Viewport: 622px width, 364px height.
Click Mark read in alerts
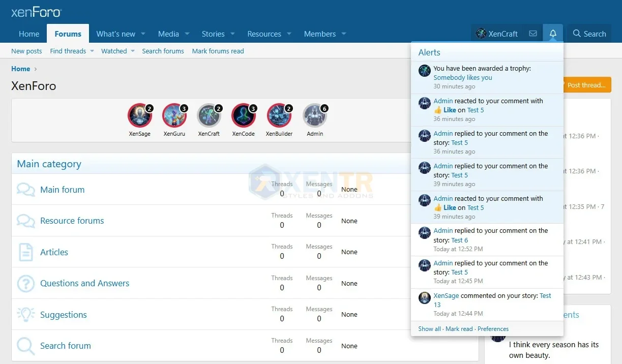coord(459,329)
